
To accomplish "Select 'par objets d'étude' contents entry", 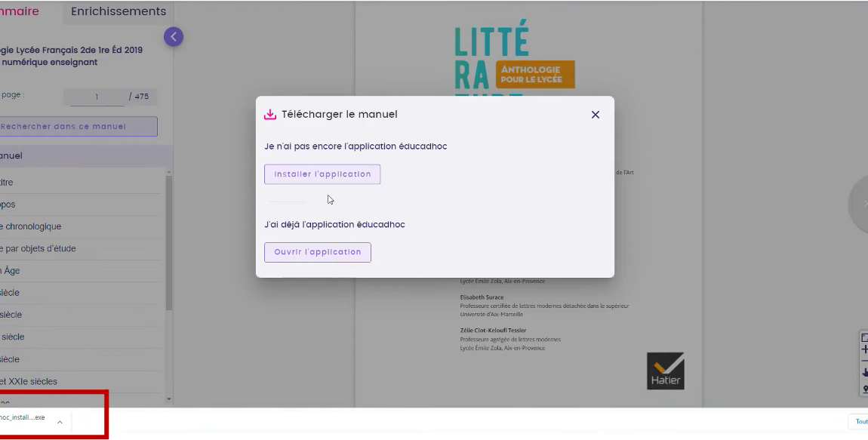I will [x=39, y=248].
